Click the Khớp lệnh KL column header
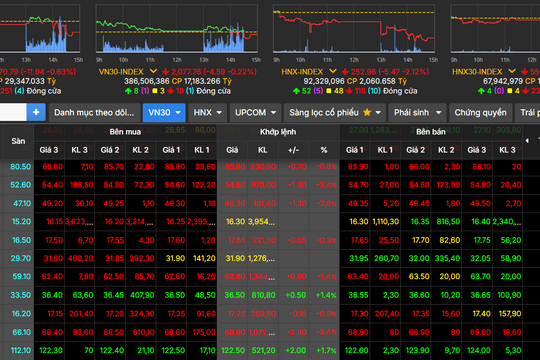This screenshot has width=540, height=360. pos(263,150)
